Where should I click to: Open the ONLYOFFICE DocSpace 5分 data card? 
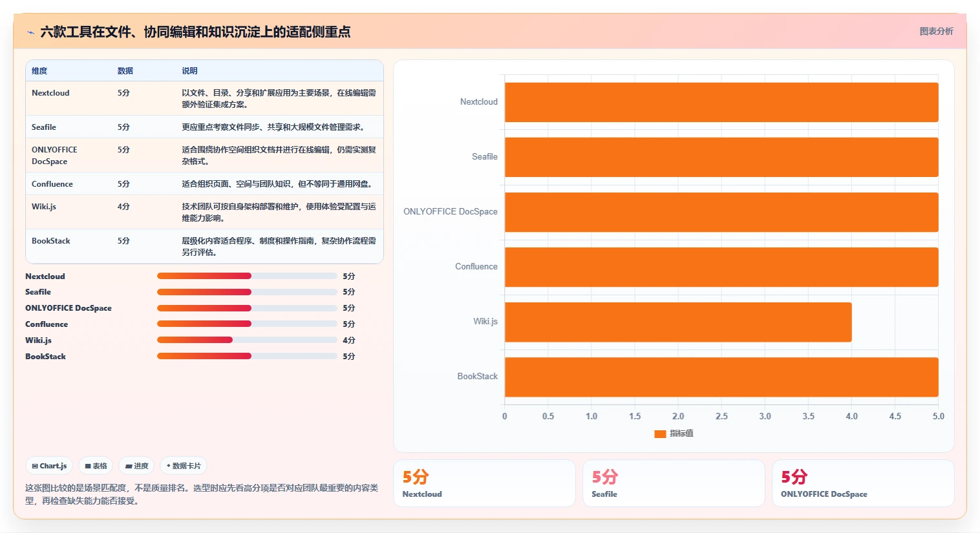863,483
